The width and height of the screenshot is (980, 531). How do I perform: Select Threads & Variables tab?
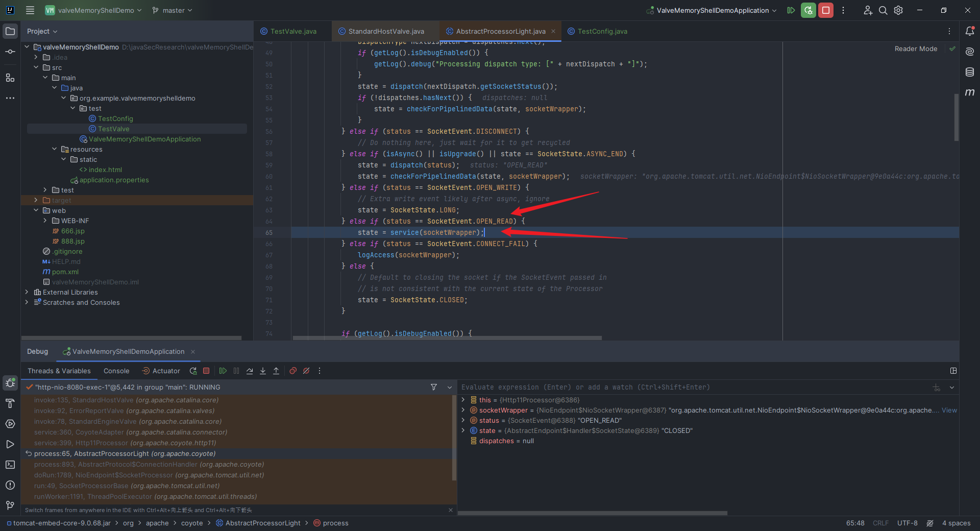(x=59, y=371)
